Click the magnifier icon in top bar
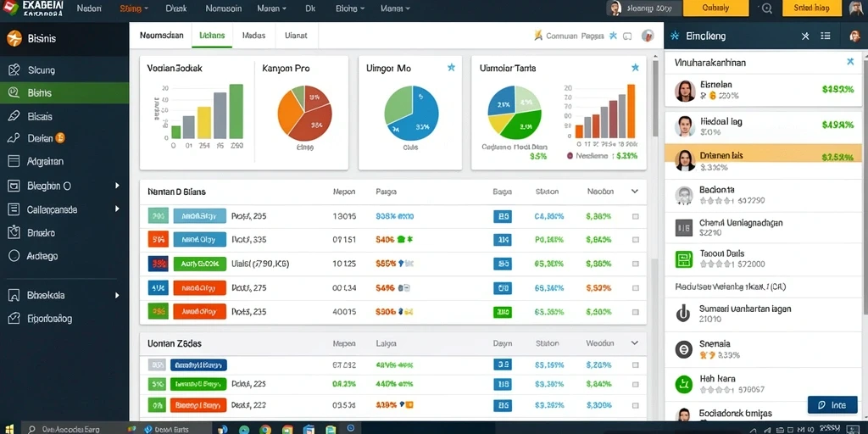The height and width of the screenshot is (434, 868). click(x=766, y=8)
